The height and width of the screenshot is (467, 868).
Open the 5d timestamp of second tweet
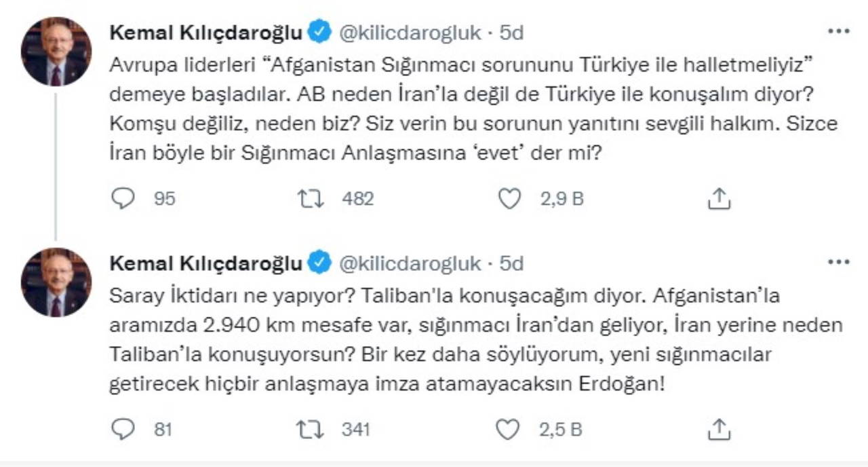[511, 263]
